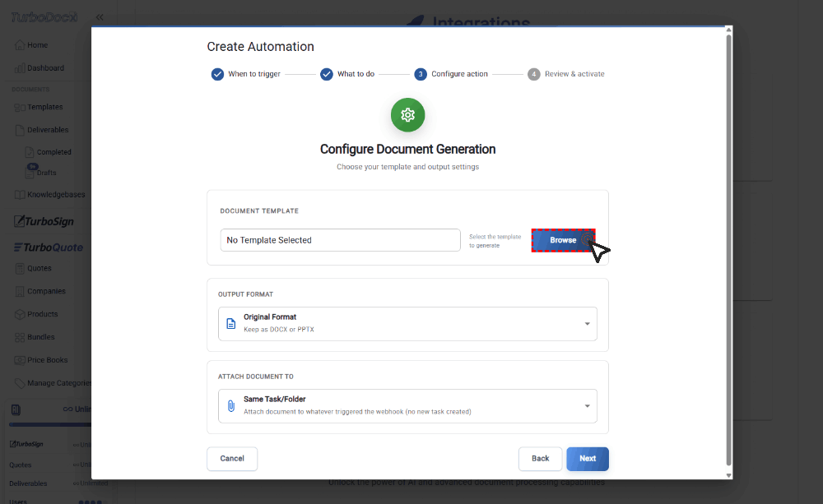Click the Next button
Viewport: 823px width, 504px height.
(587, 459)
